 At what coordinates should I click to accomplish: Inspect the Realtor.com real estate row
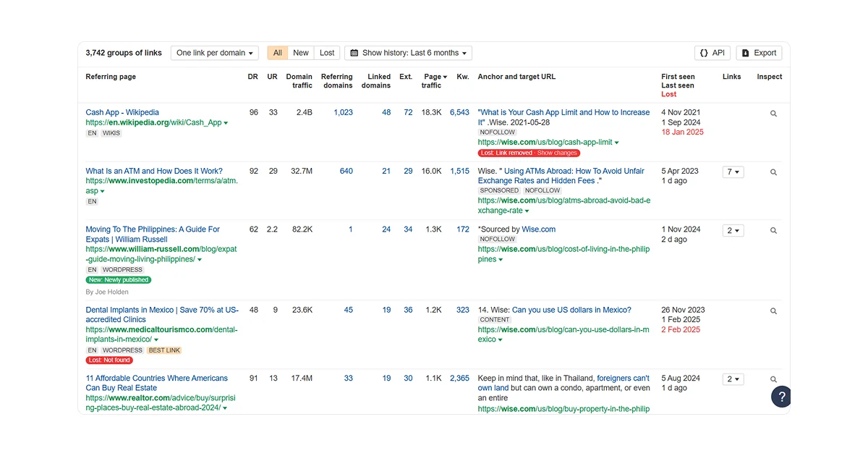(x=773, y=379)
